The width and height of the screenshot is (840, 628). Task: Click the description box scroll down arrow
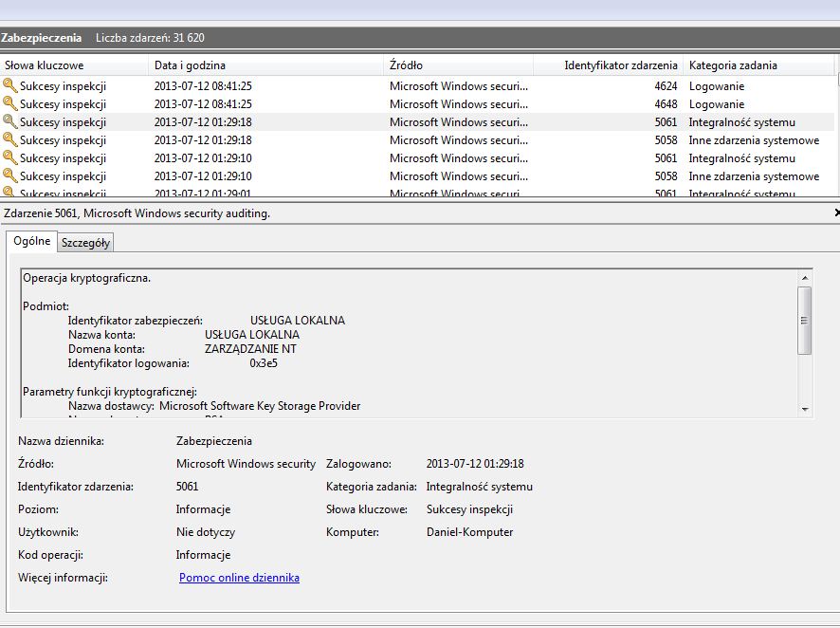click(x=805, y=410)
